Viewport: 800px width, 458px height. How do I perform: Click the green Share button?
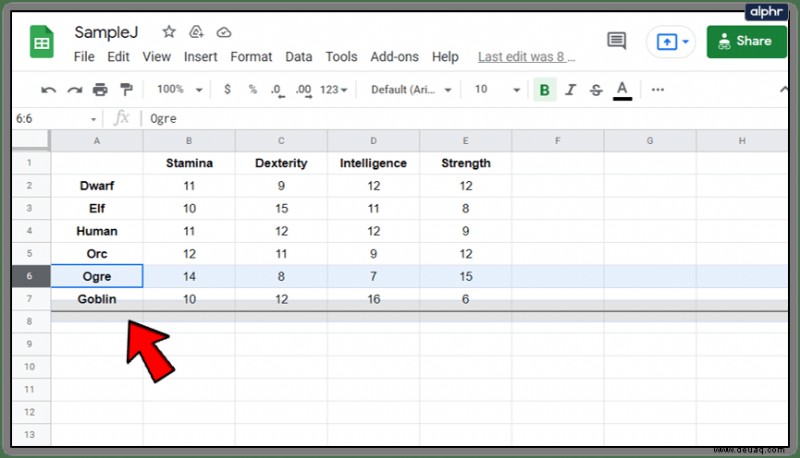click(x=746, y=41)
